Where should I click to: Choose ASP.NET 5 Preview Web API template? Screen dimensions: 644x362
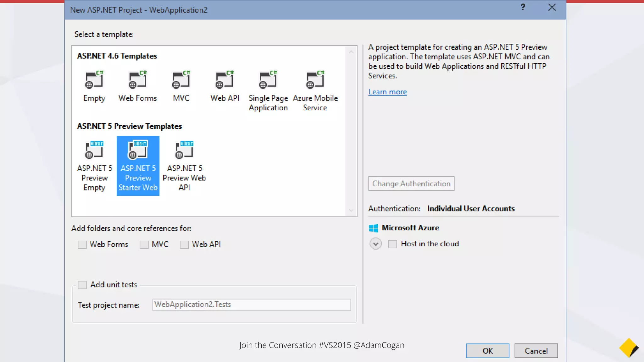point(184,166)
